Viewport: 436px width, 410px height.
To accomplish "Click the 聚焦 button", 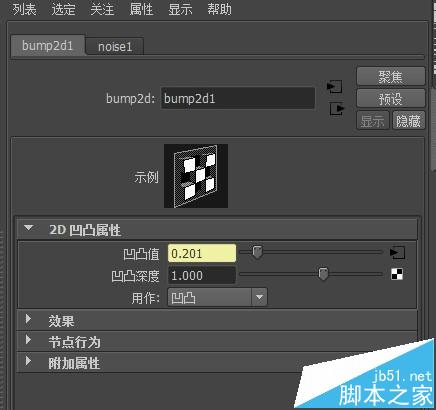I will pos(391,77).
